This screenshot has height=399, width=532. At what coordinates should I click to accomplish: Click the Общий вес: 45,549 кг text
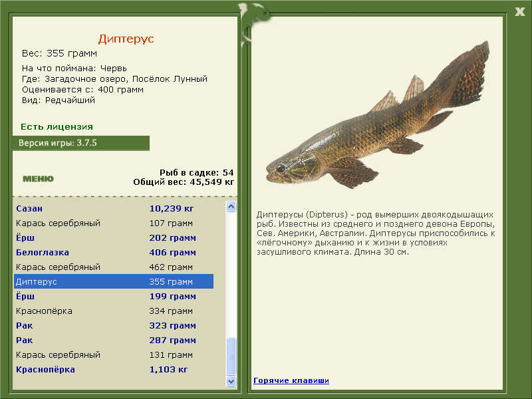(184, 182)
